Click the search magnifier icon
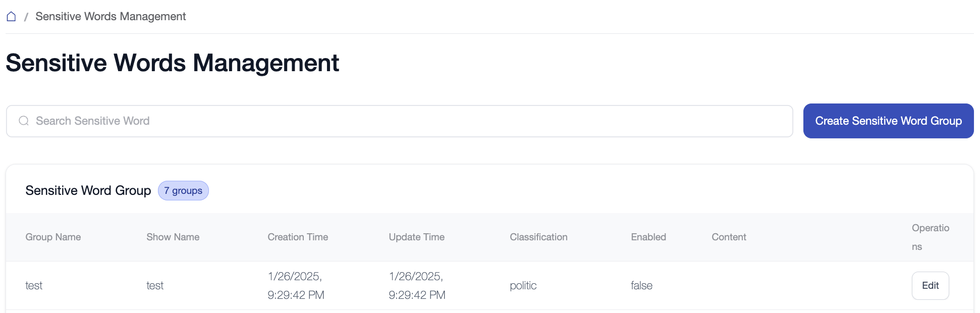 (24, 121)
